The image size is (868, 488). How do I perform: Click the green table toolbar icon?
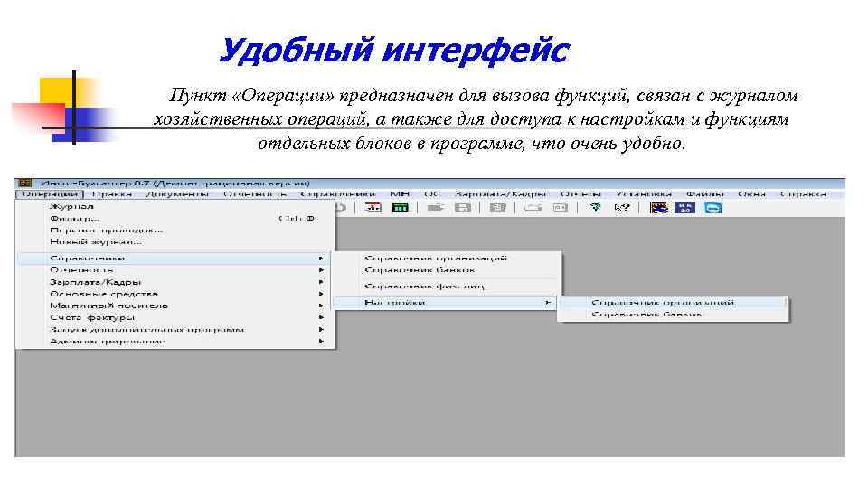[x=400, y=208]
